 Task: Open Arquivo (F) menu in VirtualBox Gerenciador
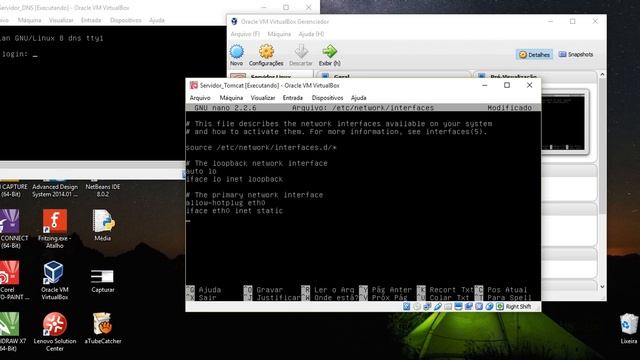(245, 34)
